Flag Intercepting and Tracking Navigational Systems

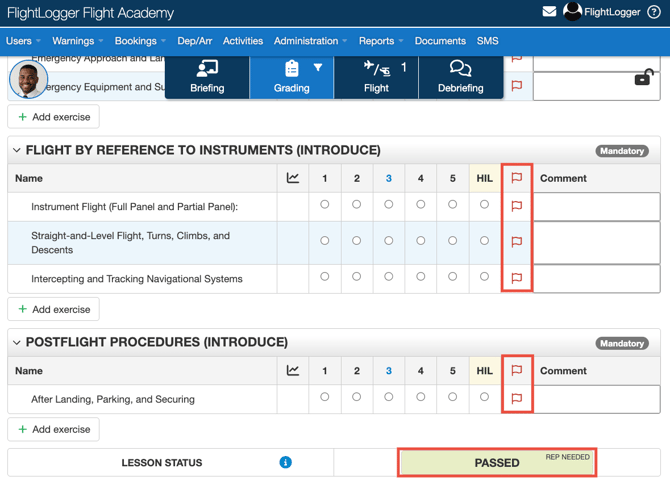pyautogui.click(x=516, y=278)
